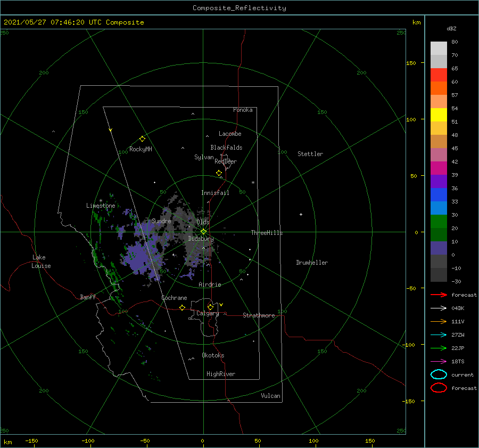Click the Airdrie city label

(210, 284)
